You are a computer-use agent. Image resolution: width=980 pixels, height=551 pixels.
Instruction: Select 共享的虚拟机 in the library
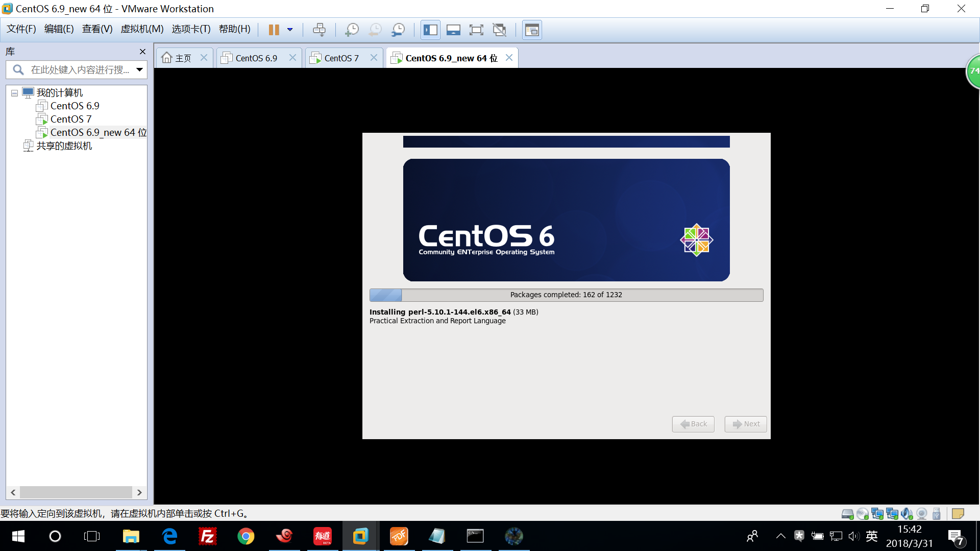tap(64, 146)
